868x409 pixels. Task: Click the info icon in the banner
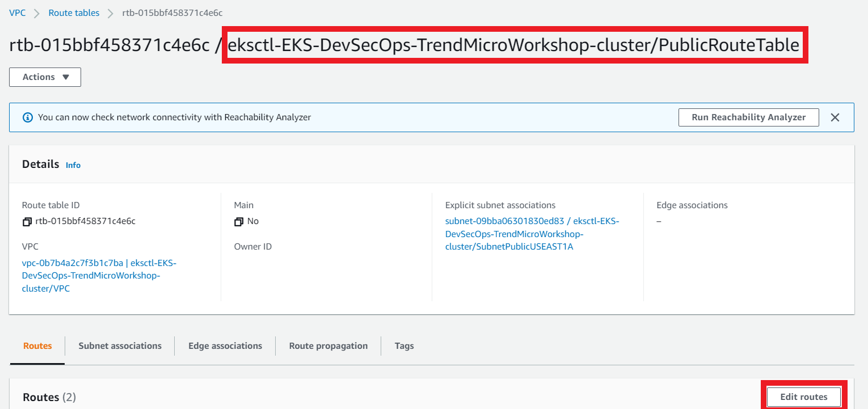click(27, 117)
